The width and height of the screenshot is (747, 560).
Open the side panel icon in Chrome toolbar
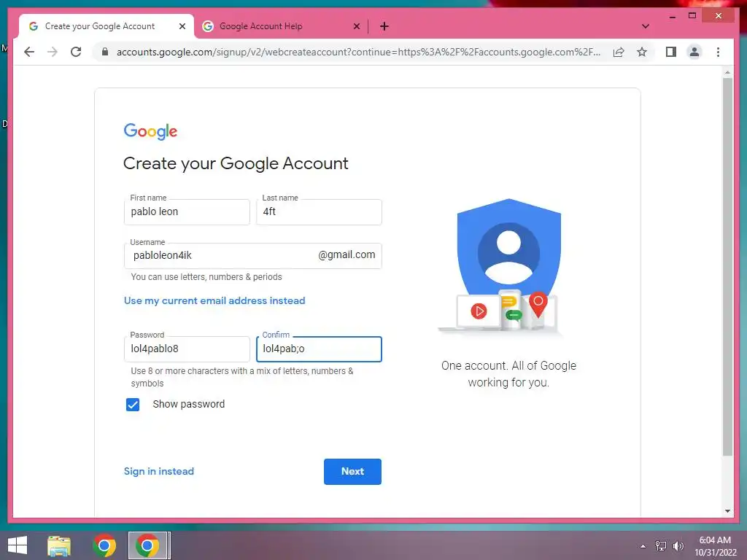[671, 52]
